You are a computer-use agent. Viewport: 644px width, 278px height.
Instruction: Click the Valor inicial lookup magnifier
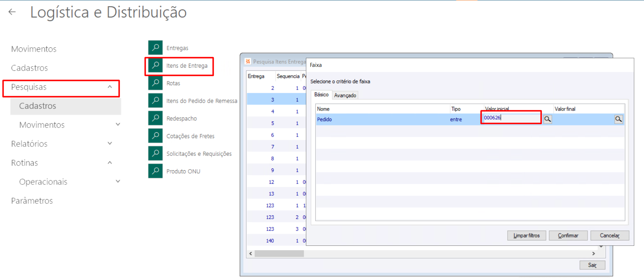tap(548, 119)
